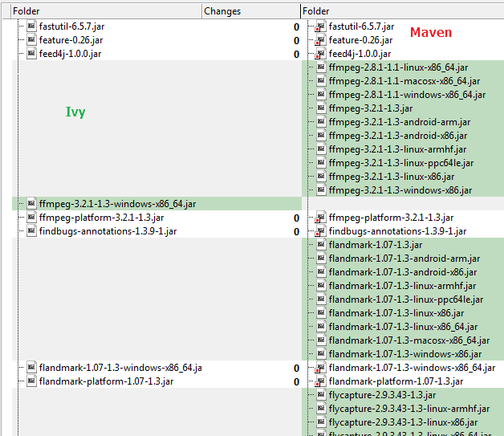Click icon of flandmark-platform-1.07-1.3.jar in left pane

tap(31, 381)
